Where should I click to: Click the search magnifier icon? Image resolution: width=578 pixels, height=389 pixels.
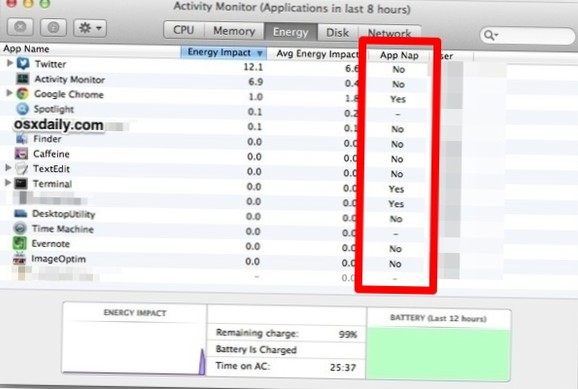[490, 35]
